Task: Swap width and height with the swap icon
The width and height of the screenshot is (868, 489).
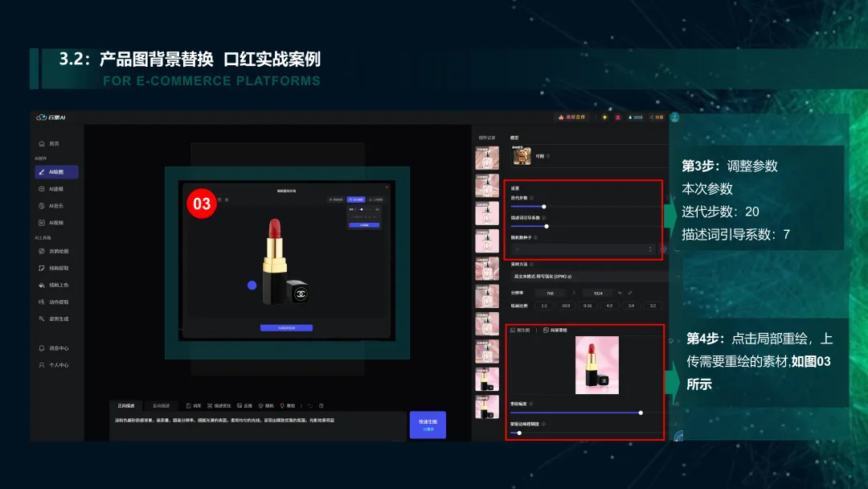Action: click(x=620, y=293)
